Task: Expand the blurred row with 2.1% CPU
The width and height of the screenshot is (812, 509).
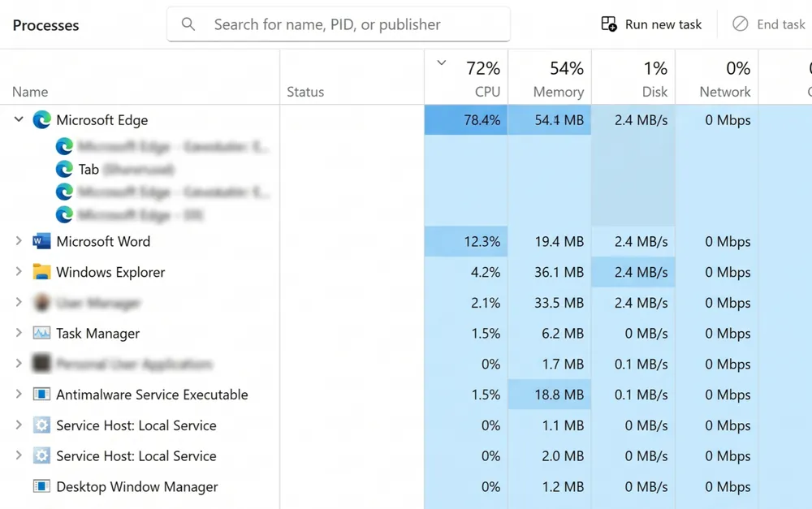Action: (19, 302)
